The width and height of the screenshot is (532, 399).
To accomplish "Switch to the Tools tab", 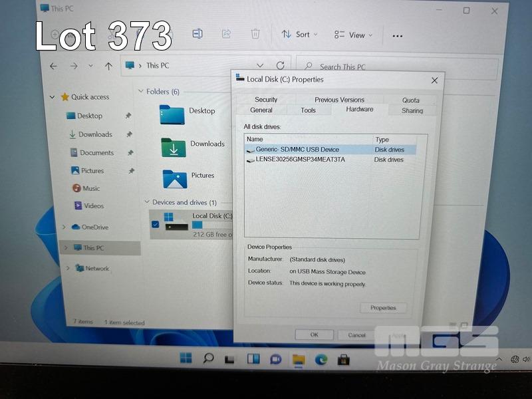I will point(308,110).
